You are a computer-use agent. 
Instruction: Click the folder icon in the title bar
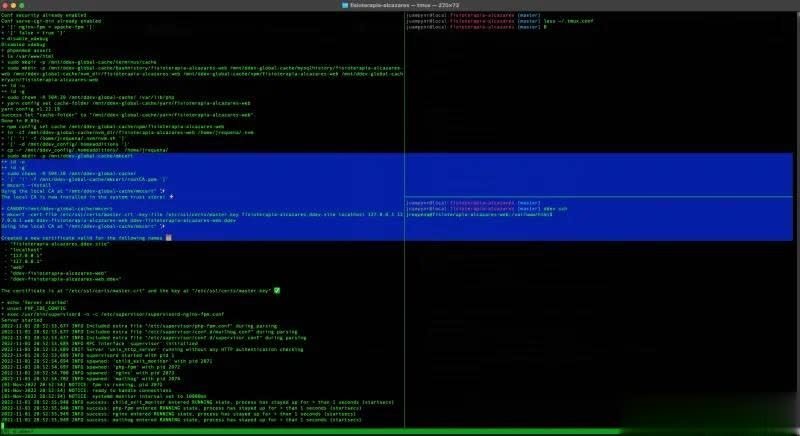[x=345, y=5]
